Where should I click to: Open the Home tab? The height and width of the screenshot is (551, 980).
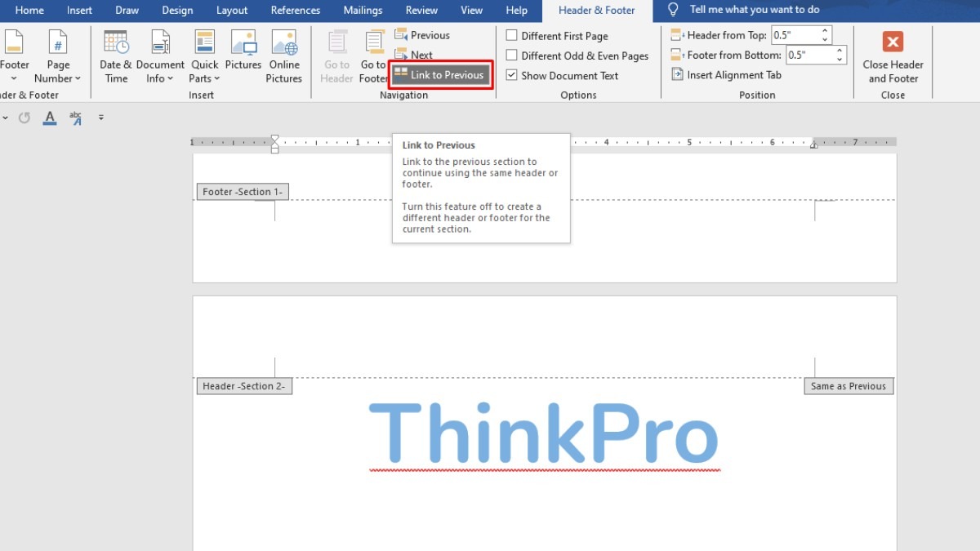tap(30, 10)
